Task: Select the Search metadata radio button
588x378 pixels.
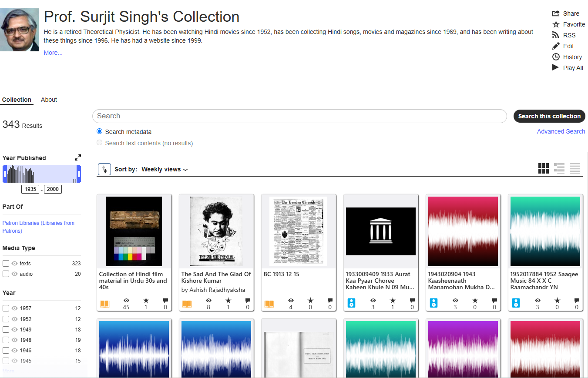Action: pyautogui.click(x=100, y=131)
